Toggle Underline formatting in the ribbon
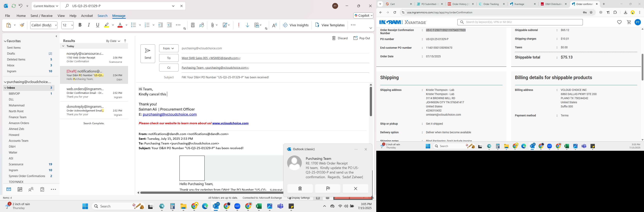 [98, 25]
